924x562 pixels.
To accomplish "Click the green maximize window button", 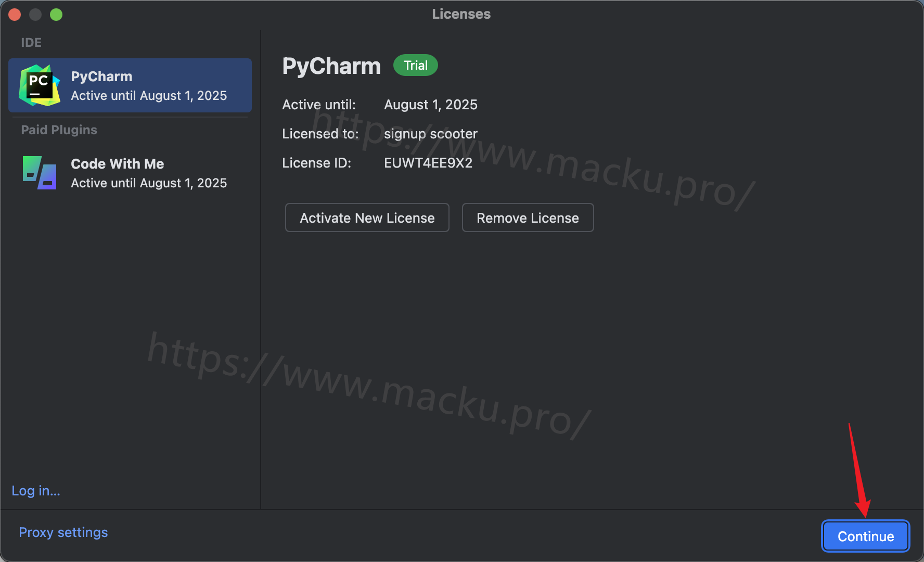I will coord(56,15).
